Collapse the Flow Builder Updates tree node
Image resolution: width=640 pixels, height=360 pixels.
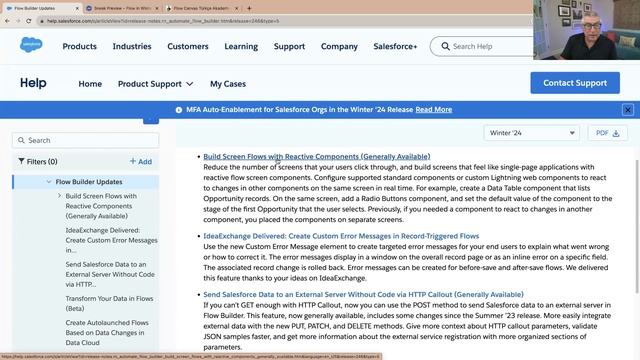pos(49,182)
